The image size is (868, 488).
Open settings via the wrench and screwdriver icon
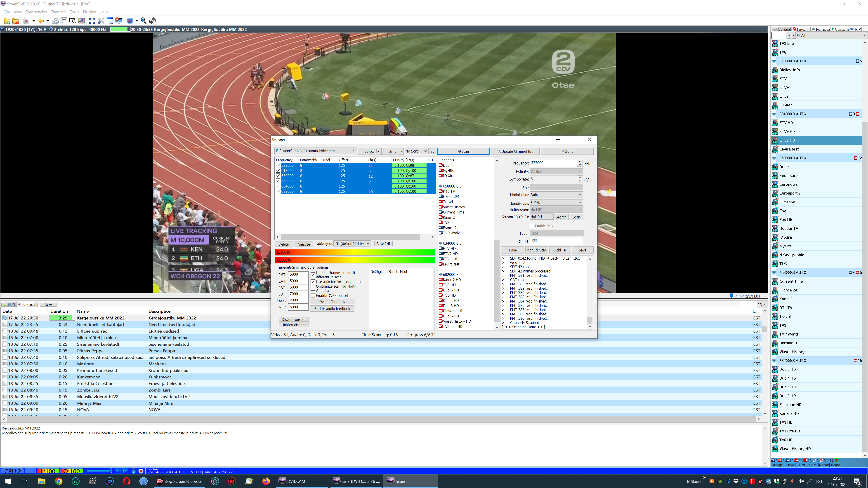[x=101, y=21]
